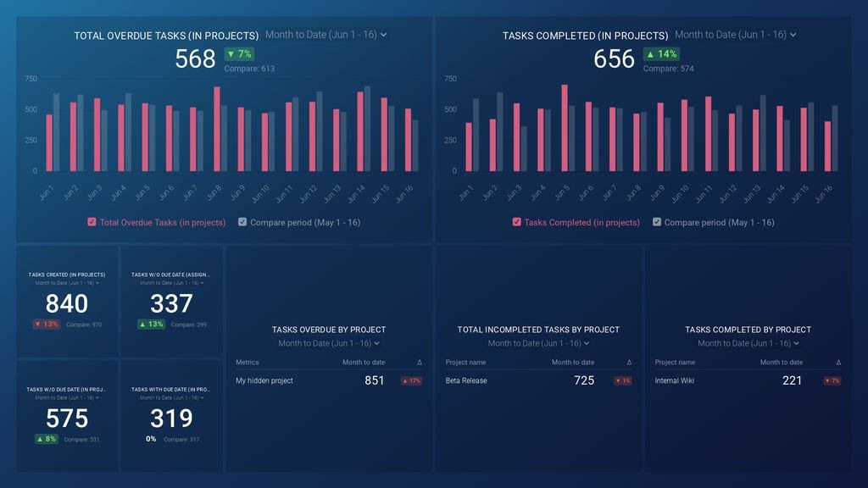Click the 840 Tasks Created value
Screen dimensions: 868x488
66,303
